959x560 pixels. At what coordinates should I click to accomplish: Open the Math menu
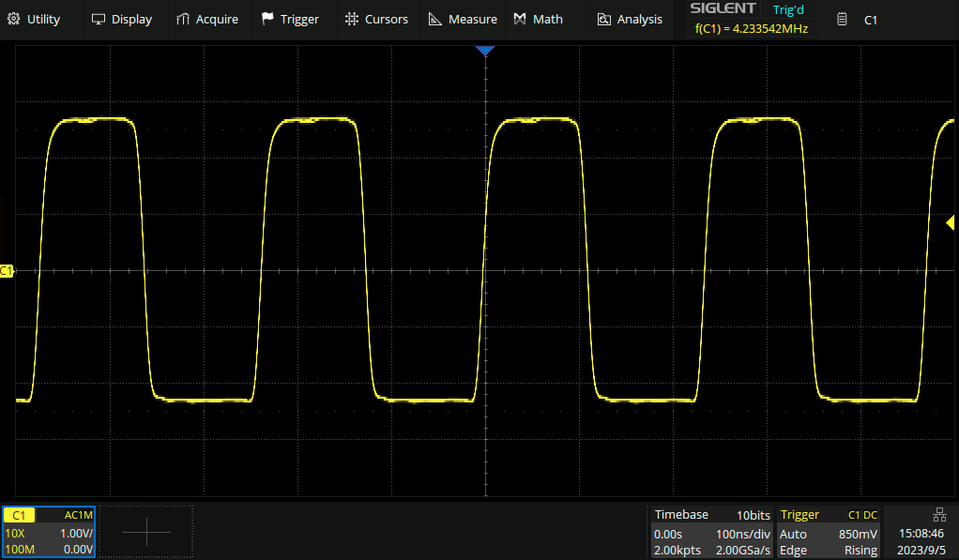(x=539, y=19)
